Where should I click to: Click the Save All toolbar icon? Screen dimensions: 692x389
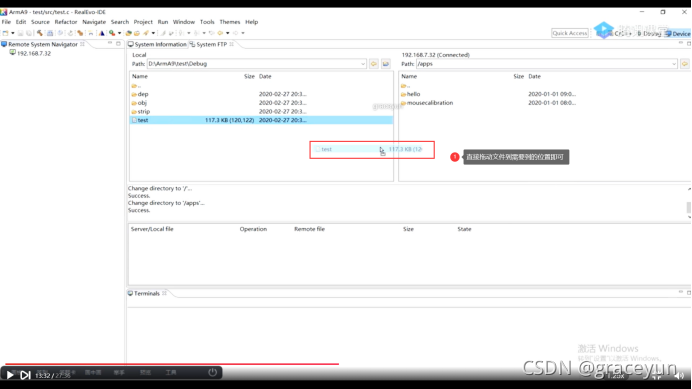[x=29, y=33]
